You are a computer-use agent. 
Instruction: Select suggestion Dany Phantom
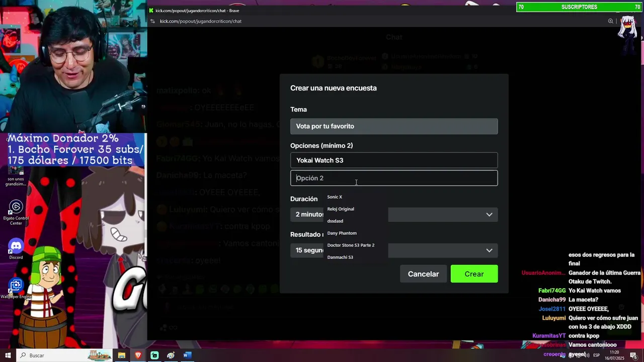coord(342,233)
